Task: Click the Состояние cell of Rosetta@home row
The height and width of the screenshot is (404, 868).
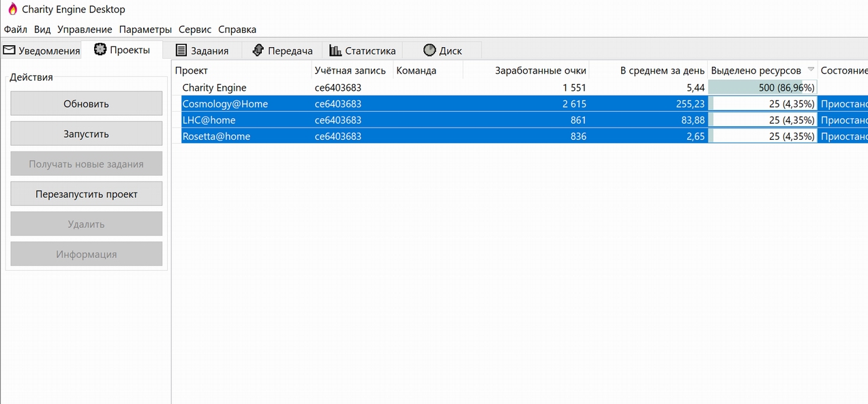Action: click(843, 136)
